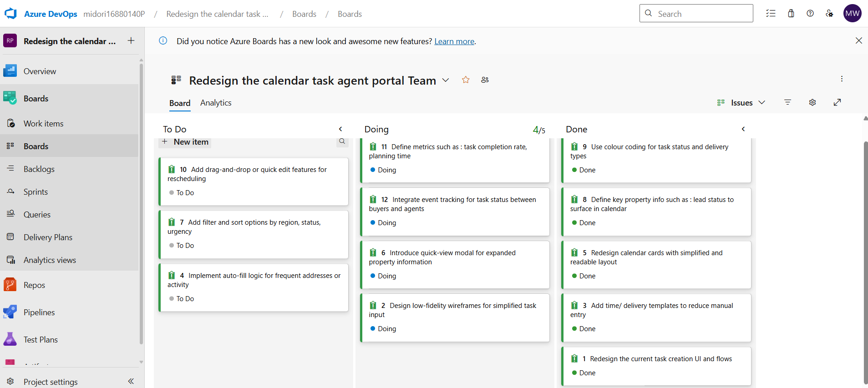Open the board's more options ellipsis
This screenshot has height=388, width=868.
[842, 79]
